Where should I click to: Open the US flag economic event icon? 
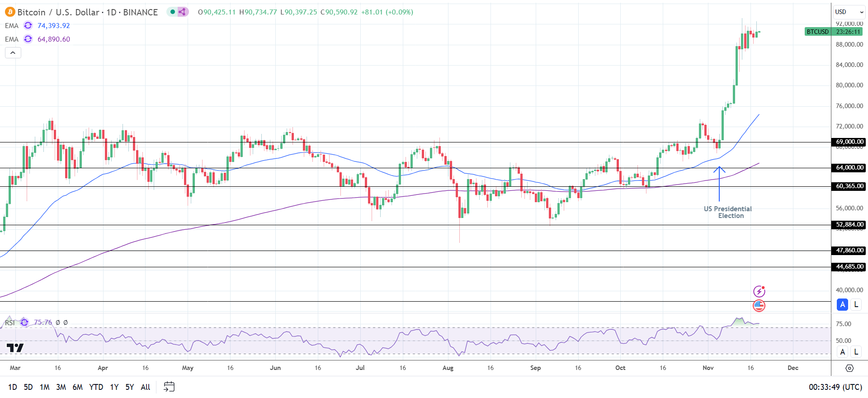pos(759,306)
